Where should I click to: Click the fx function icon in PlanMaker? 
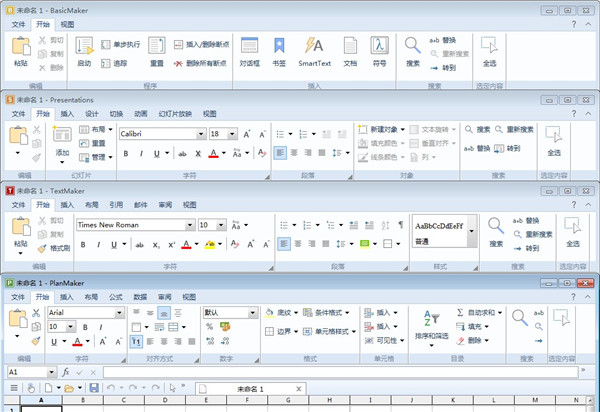pyautogui.click(x=65, y=372)
